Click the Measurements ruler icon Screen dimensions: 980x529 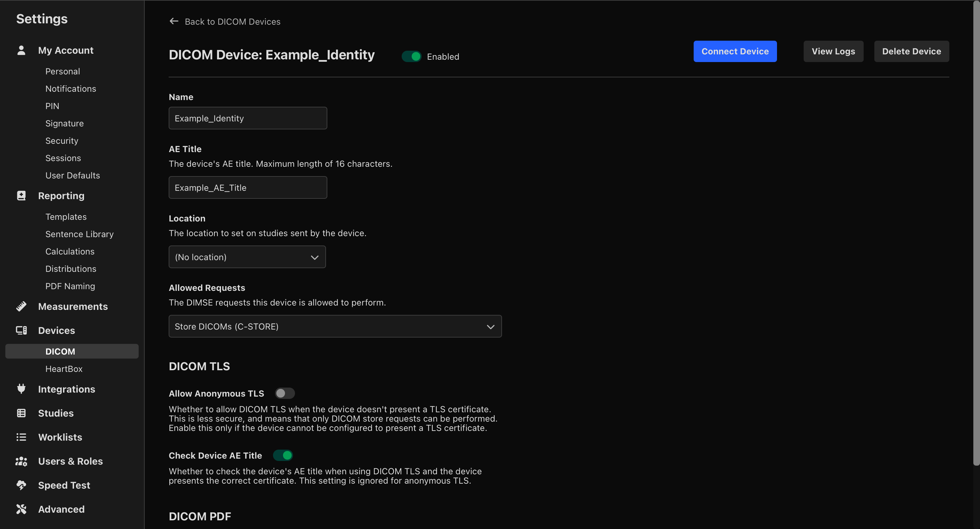point(21,307)
